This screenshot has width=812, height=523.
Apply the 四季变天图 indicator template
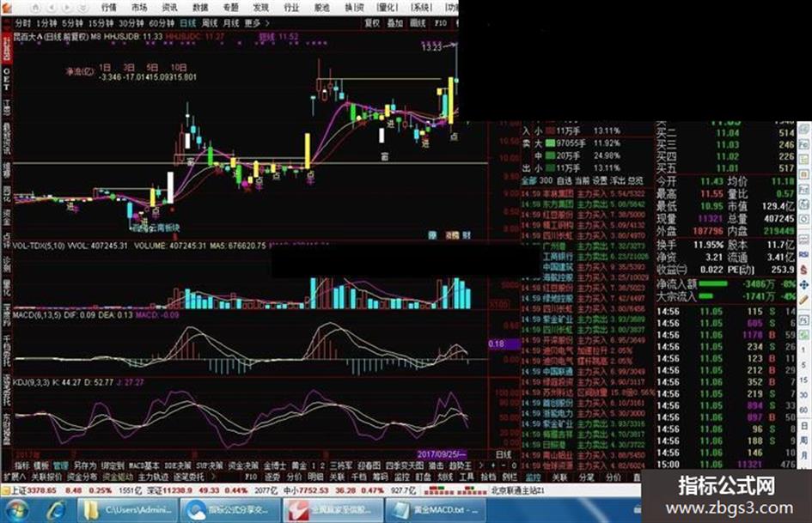coord(405,466)
